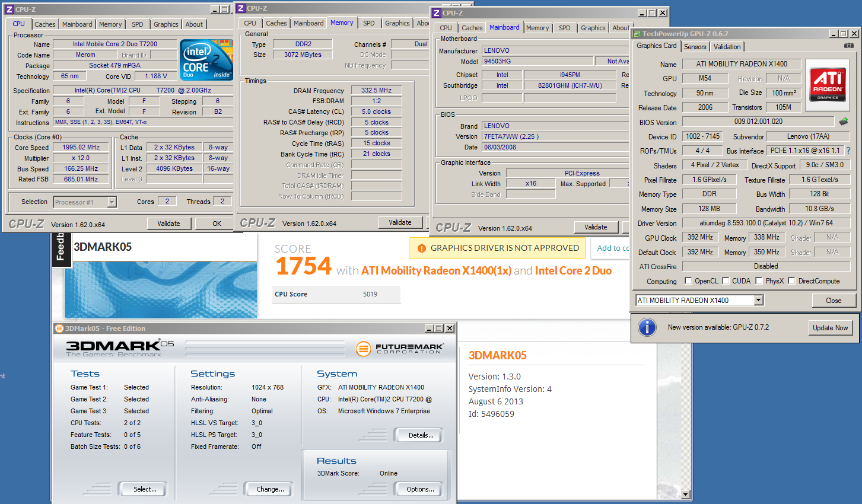Image resolution: width=862 pixels, height=504 pixels.
Task: Open SPD tab in first CPU-Z window
Action: click(138, 24)
